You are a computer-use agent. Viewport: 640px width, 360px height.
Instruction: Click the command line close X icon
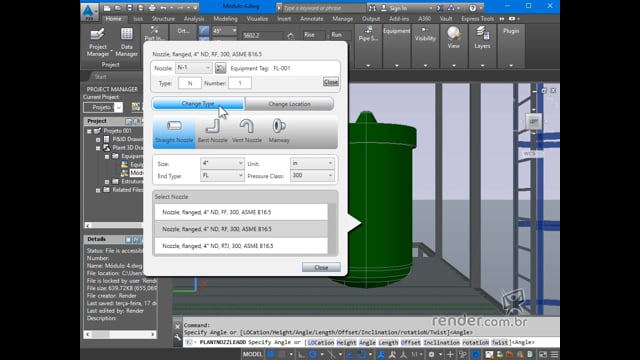tap(177, 327)
